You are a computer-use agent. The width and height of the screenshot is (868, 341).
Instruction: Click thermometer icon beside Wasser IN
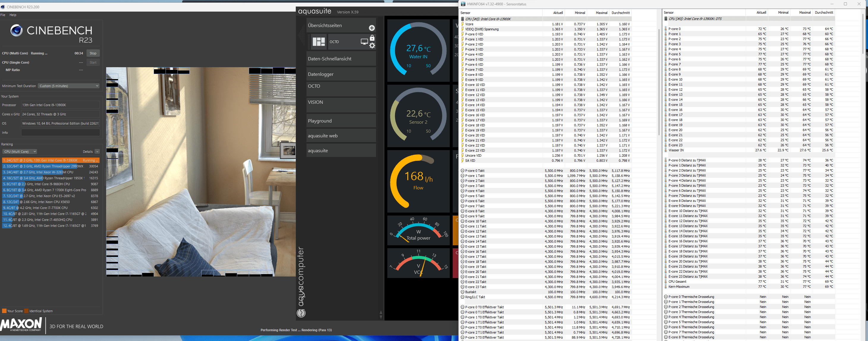666,150
